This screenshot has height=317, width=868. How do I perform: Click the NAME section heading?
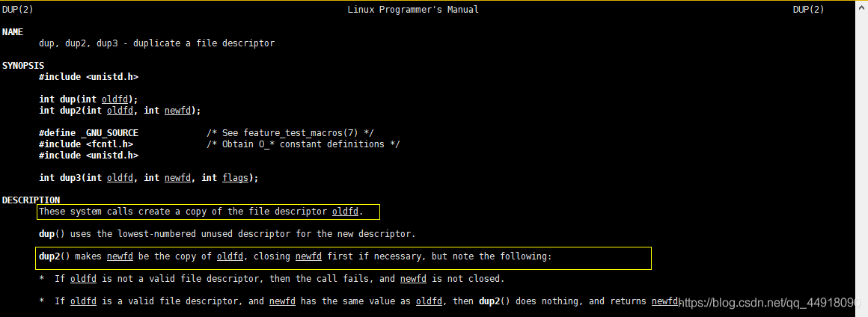(x=13, y=32)
